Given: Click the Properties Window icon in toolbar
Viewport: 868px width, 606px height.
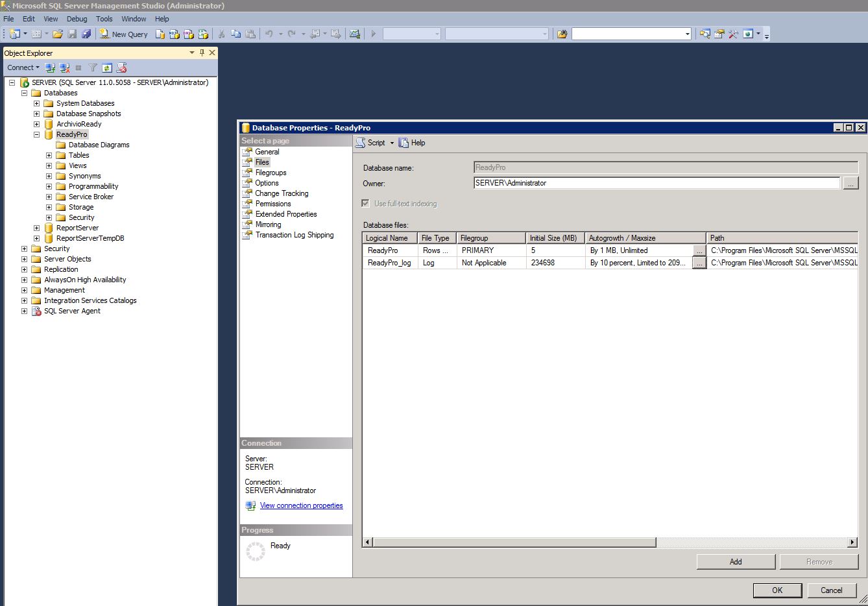Looking at the screenshot, I should (x=719, y=34).
